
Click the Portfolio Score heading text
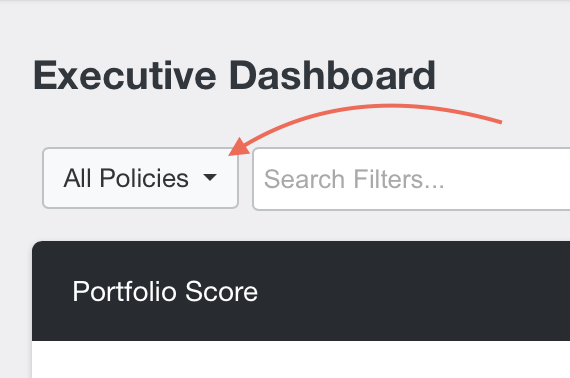(165, 291)
